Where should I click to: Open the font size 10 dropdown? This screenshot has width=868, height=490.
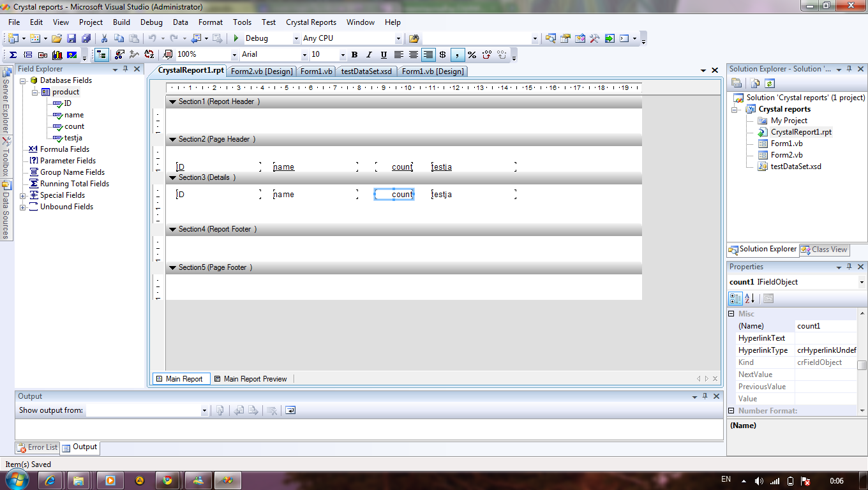tap(343, 55)
